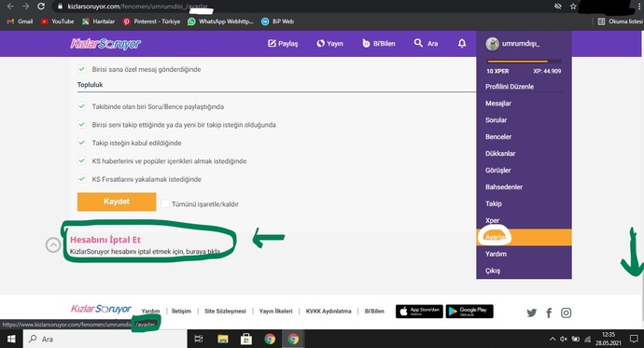Open Yayın in the header
The width and height of the screenshot is (644, 348).
pyautogui.click(x=329, y=44)
